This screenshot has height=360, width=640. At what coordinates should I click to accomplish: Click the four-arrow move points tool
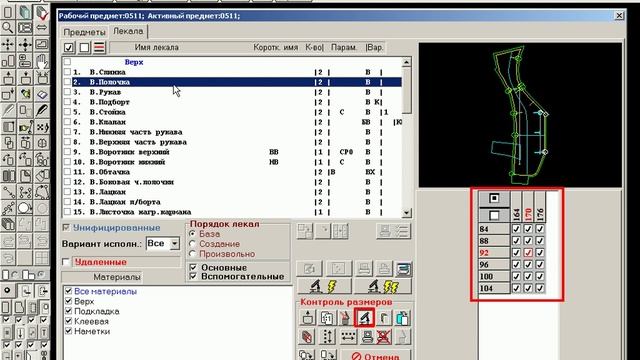(x=8, y=44)
